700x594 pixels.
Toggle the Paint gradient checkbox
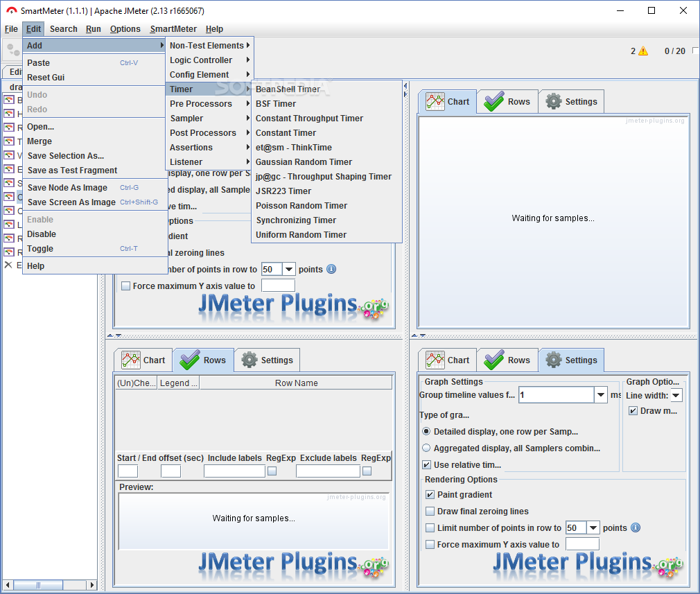tap(430, 494)
